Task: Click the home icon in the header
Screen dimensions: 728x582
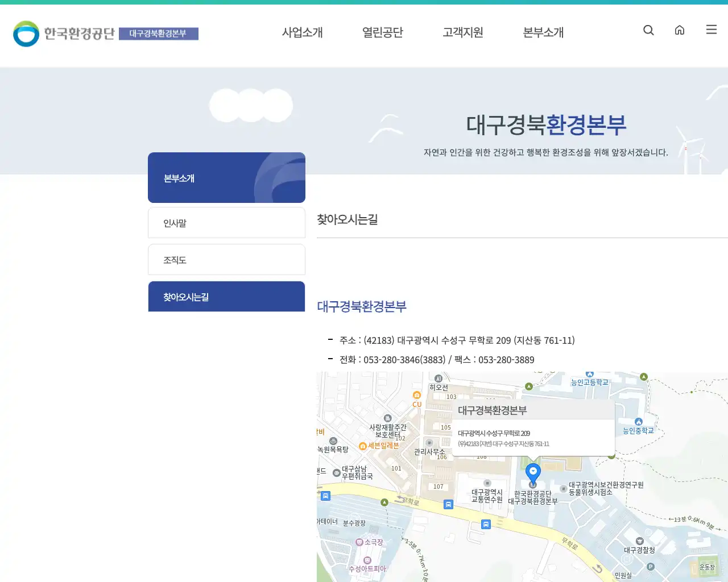Action: click(x=680, y=30)
